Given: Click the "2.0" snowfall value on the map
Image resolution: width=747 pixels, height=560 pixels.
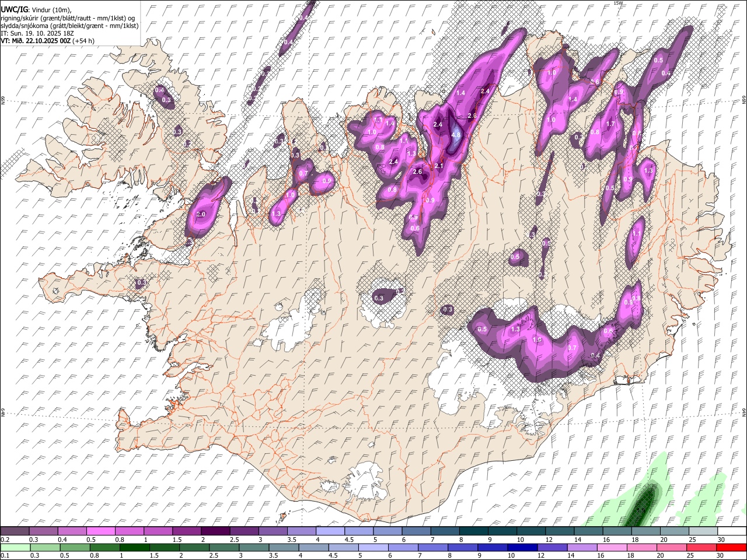Looking at the screenshot, I should (201, 215).
